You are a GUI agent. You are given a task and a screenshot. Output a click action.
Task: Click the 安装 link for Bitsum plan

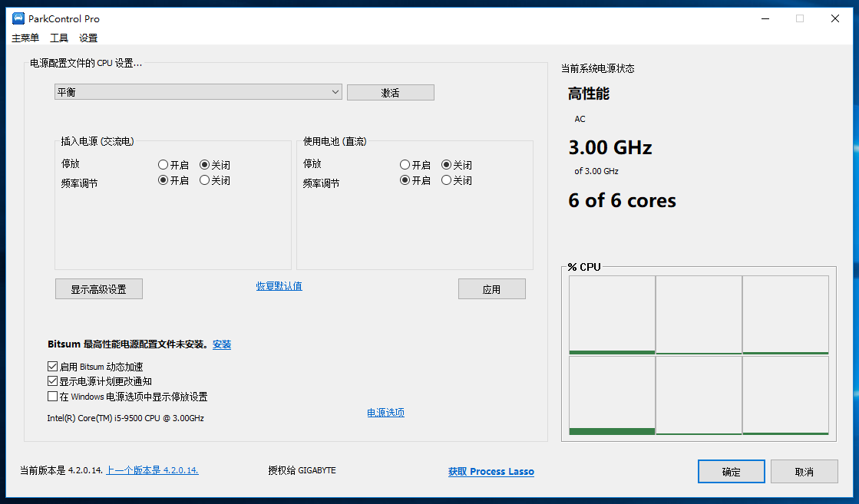[x=222, y=345]
